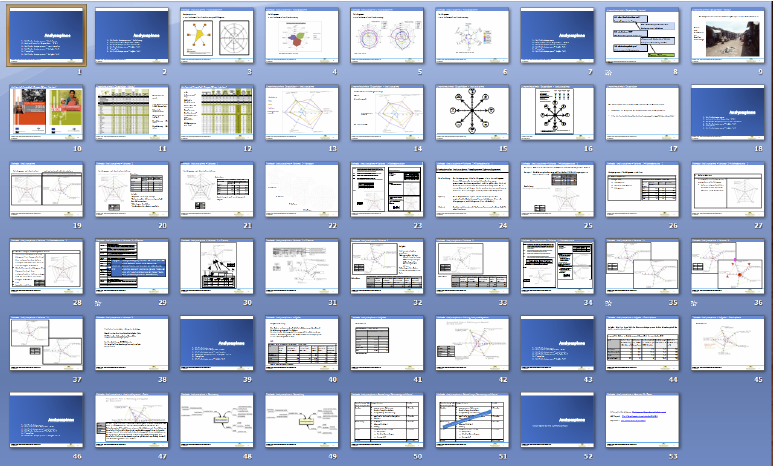775x466 pixels.
Task: Select slide 49 mind map thumbnail
Action: click(x=302, y=421)
